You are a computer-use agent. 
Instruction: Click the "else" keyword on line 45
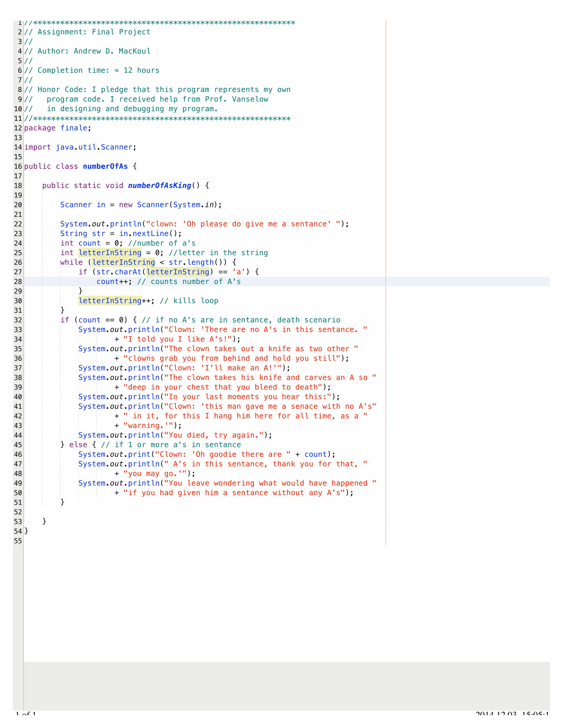(x=78, y=445)
